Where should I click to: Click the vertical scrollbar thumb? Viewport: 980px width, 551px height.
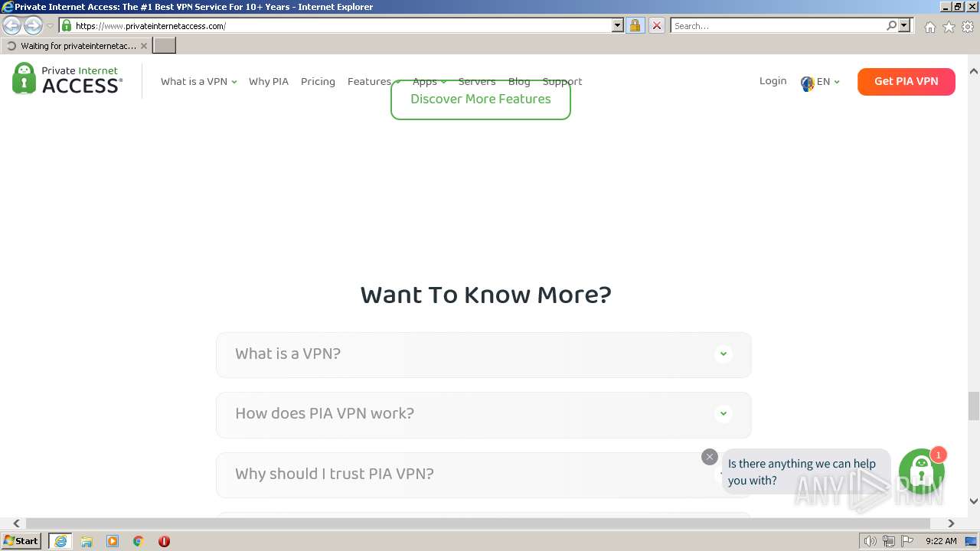coord(974,406)
